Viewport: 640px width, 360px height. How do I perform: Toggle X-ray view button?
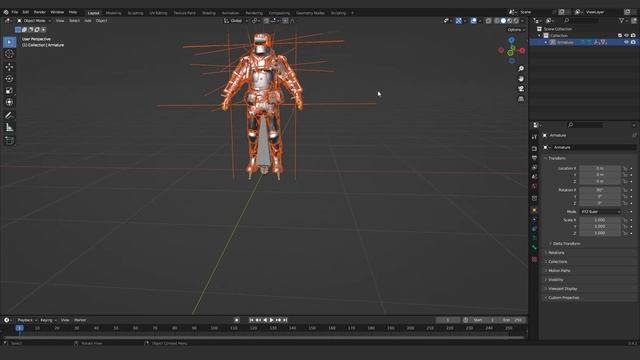click(x=489, y=21)
